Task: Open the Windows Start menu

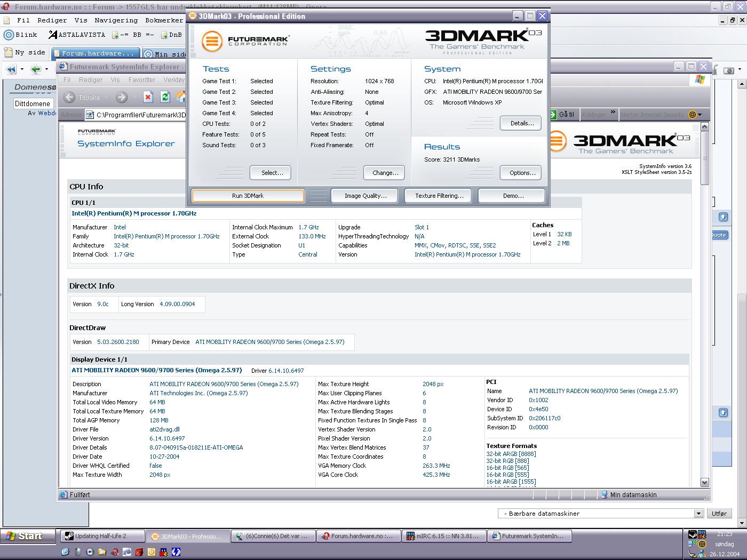Action: pos(28,536)
